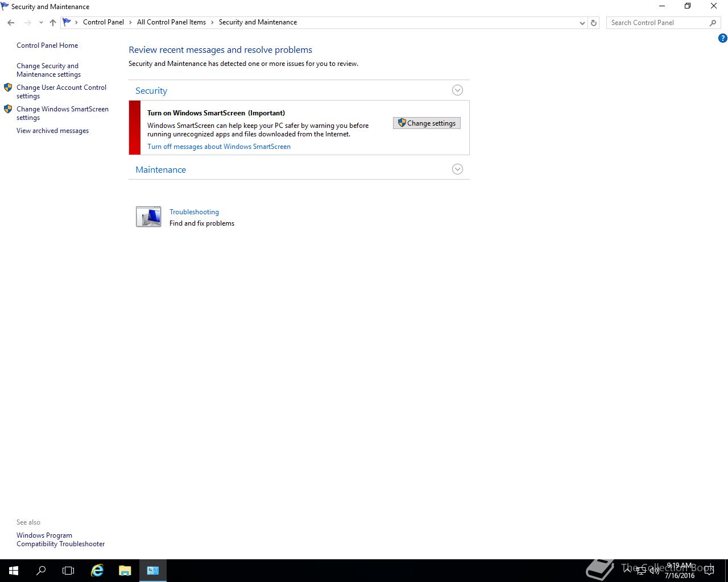Image resolution: width=728 pixels, height=582 pixels.
Task: Restore down the window
Action: click(x=688, y=6)
